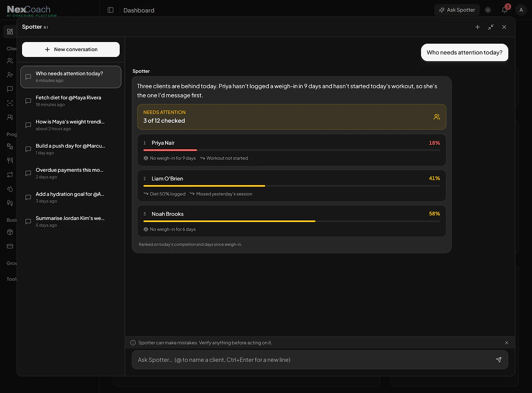Click the people icon in the Needs Attention banner
The height and width of the screenshot is (393, 532).
point(437,117)
